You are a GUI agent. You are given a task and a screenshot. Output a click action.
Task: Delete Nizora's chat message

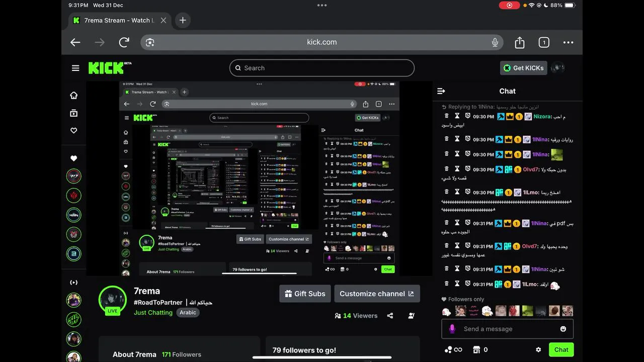coord(447,116)
